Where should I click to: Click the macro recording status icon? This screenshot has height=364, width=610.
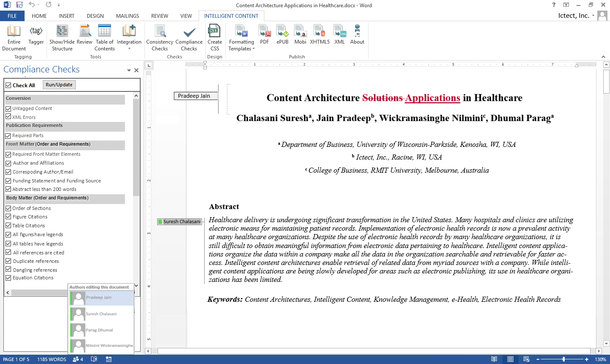click(x=109, y=359)
